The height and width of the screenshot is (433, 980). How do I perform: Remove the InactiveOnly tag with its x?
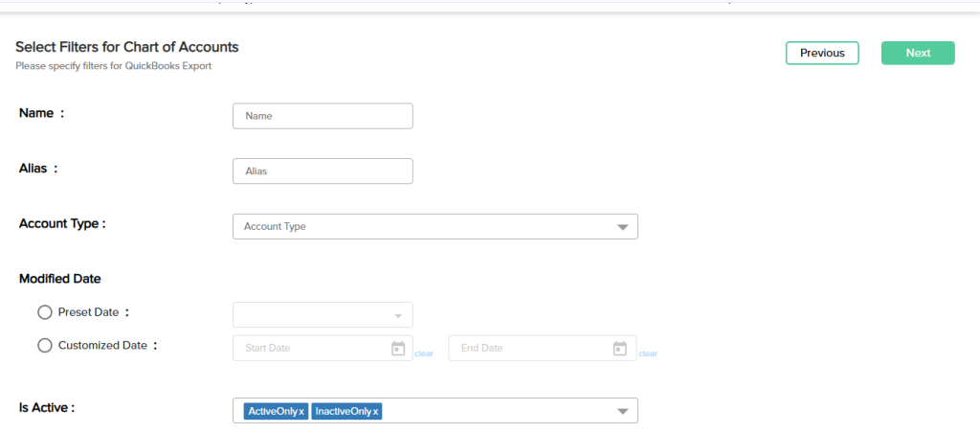375,411
